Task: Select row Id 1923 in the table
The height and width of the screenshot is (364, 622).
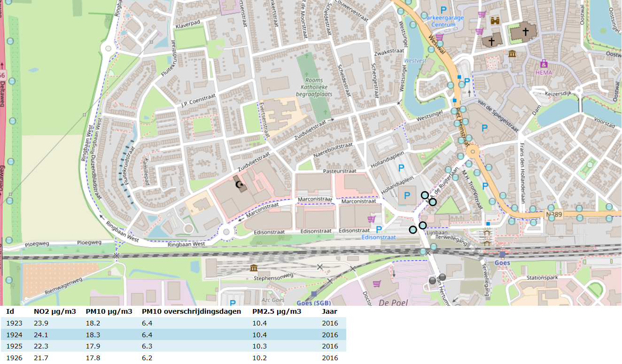Action: point(174,323)
